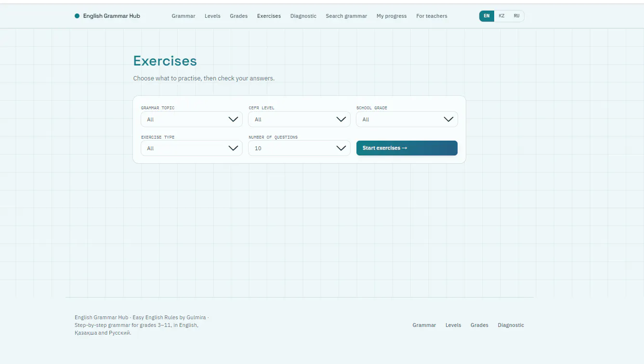The width and height of the screenshot is (644, 364).
Task: Follow the footer Grades link
Action: coord(479,325)
